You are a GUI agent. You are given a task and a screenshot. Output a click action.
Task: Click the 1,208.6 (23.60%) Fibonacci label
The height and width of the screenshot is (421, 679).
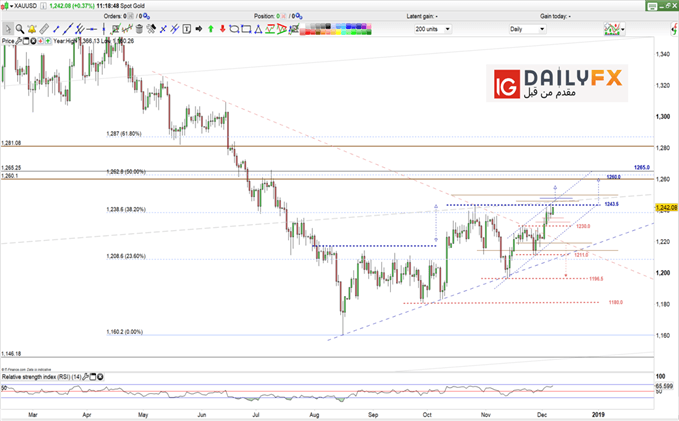tap(126, 256)
